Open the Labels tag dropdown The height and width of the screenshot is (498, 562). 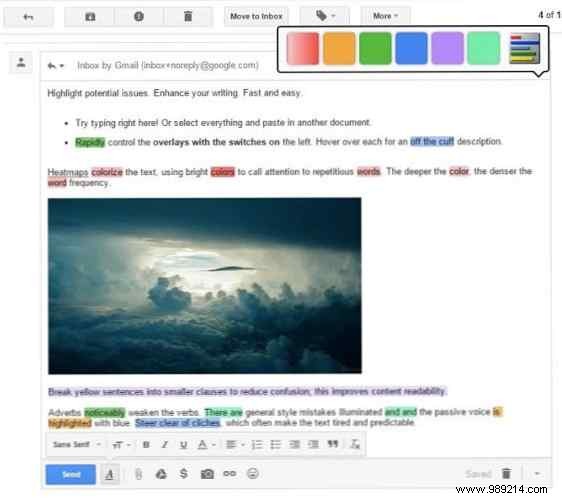click(x=325, y=16)
